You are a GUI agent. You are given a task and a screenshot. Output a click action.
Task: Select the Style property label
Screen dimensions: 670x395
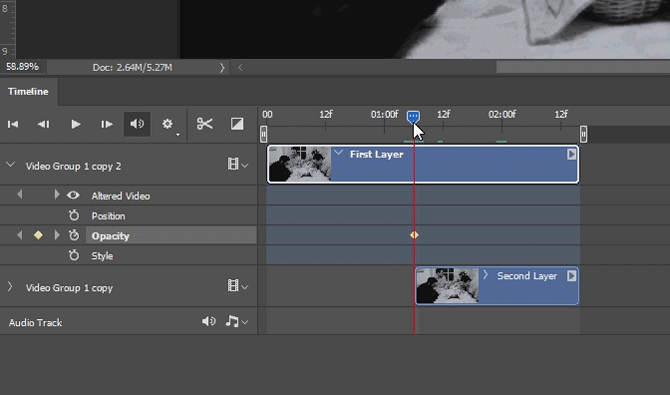(102, 256)
